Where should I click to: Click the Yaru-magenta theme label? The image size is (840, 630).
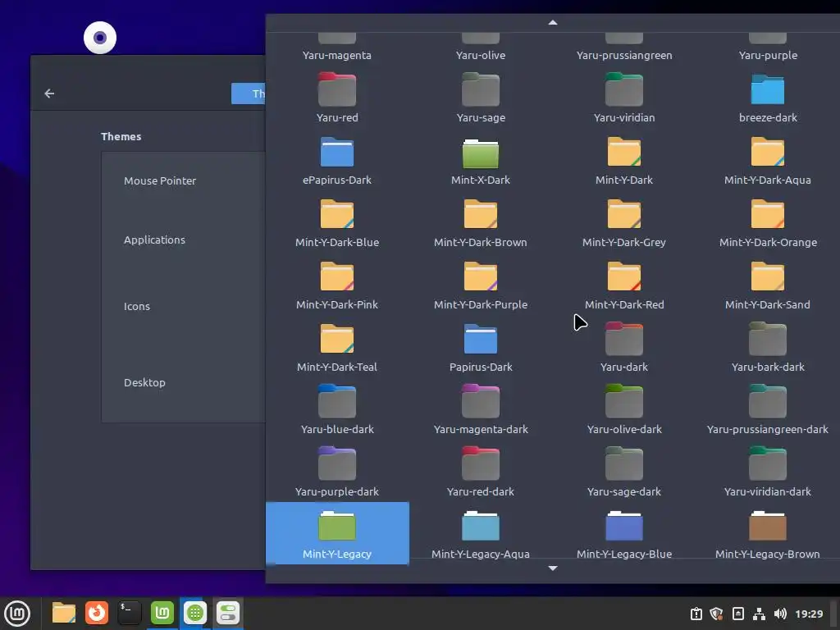[337, 55]
